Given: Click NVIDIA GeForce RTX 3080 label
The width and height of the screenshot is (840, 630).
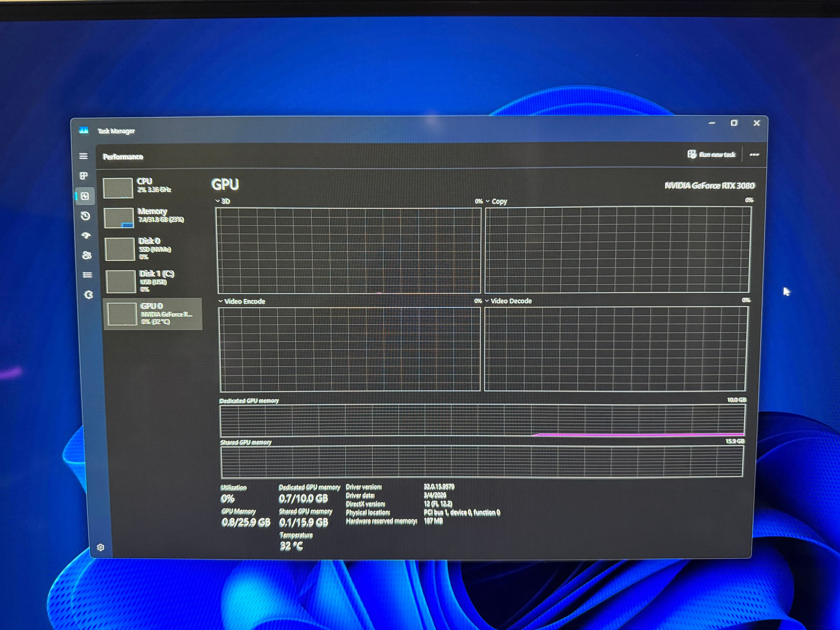Looking at the screenshot, I should [709, 186].
